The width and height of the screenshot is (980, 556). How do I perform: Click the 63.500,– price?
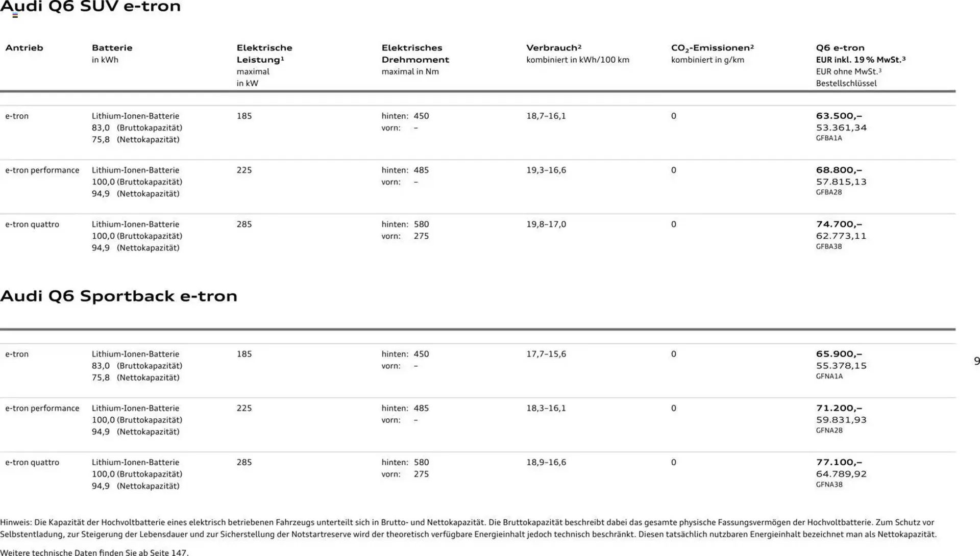click(839, 116)
